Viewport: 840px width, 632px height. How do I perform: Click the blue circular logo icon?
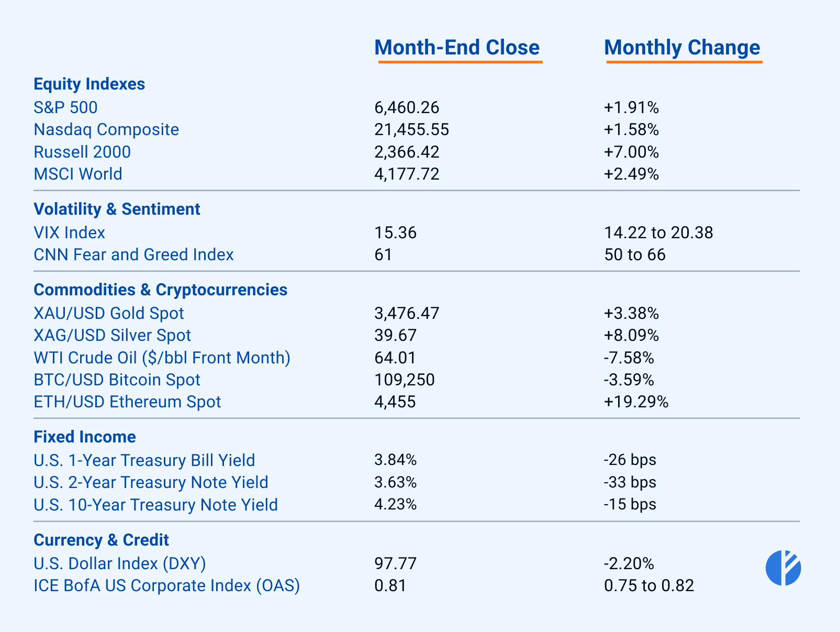[x=783, y=568]
